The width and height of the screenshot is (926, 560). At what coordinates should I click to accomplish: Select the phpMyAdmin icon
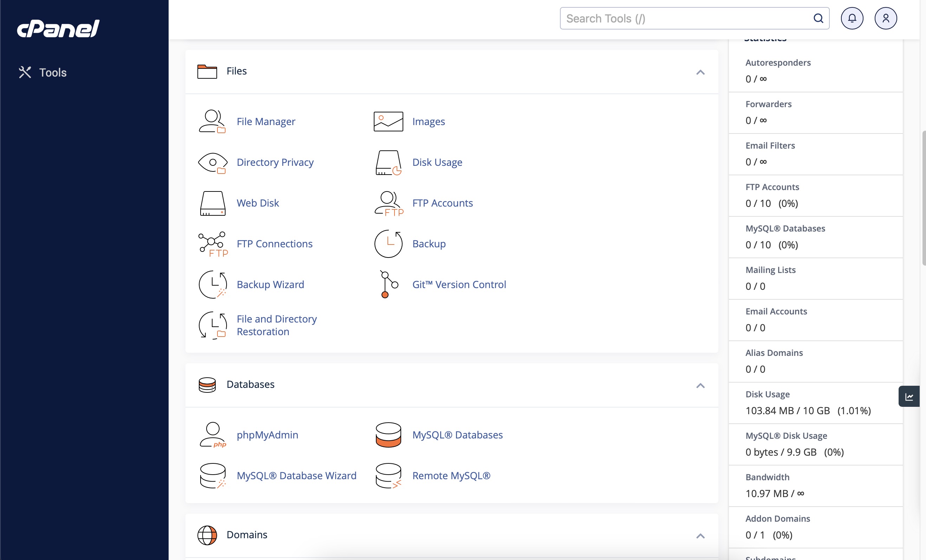coord(212,435)
